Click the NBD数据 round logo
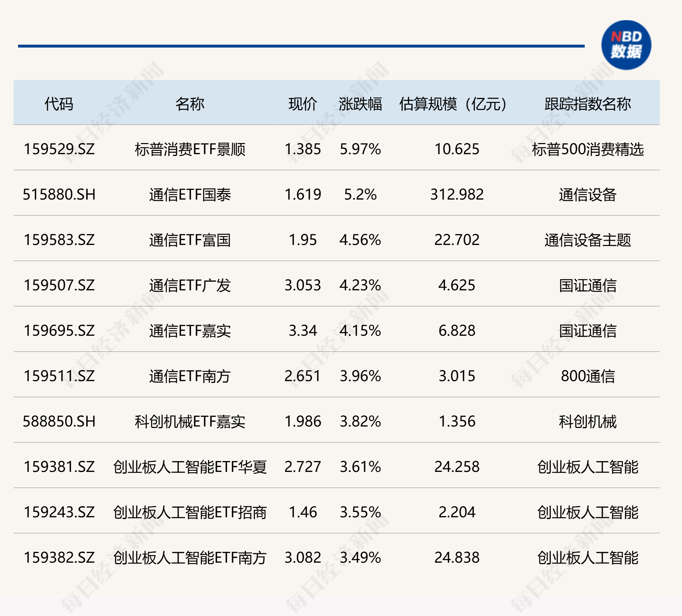 (x=626, y=45)
